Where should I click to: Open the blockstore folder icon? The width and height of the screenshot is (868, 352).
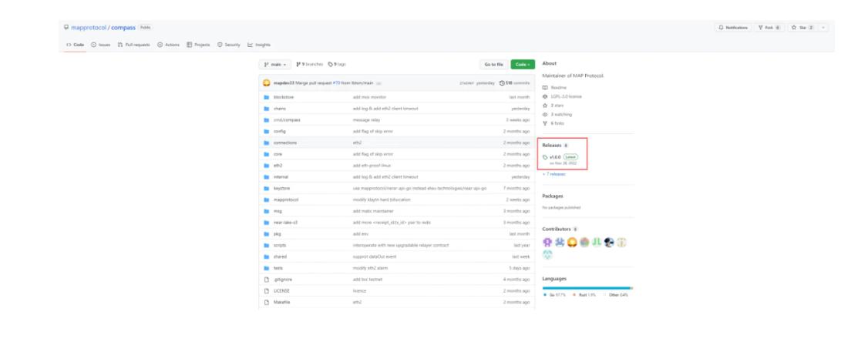pyautogui.click(x=267, y=97)
